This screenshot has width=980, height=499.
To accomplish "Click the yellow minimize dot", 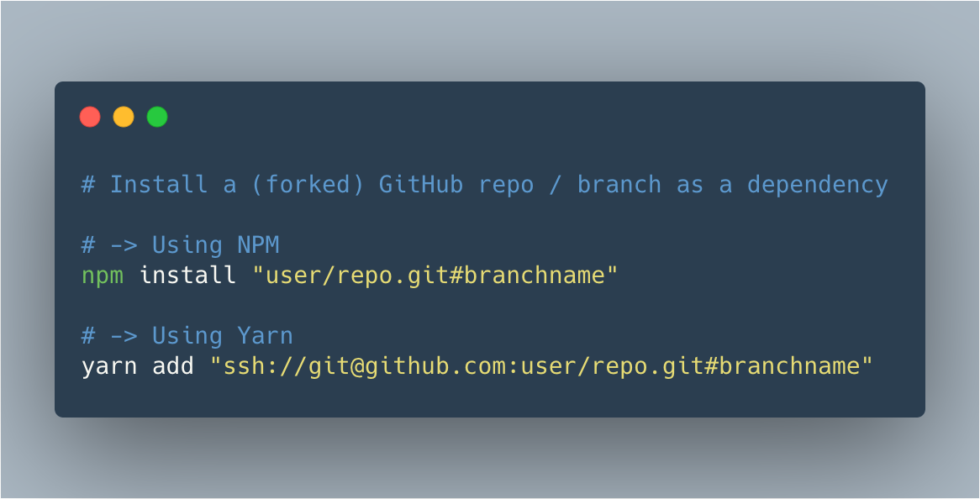I will [x=124, y=117].
